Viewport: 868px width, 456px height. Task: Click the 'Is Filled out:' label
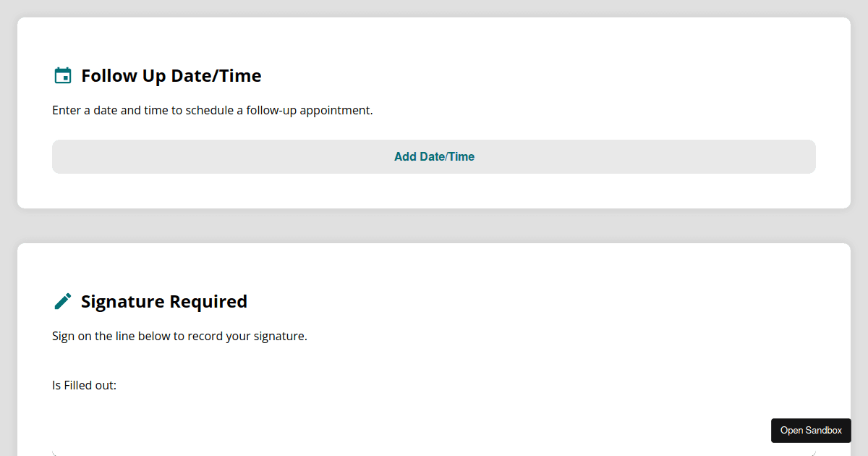pos(84,386)
